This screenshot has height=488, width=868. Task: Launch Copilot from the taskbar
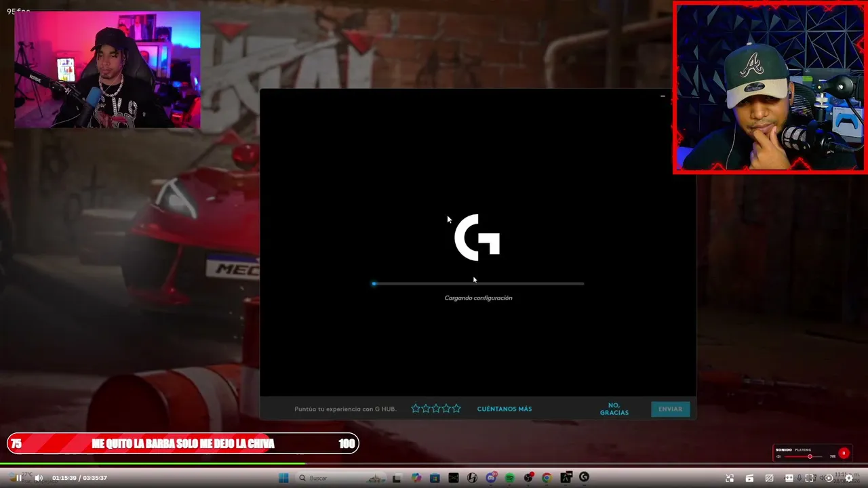point(416,478)
